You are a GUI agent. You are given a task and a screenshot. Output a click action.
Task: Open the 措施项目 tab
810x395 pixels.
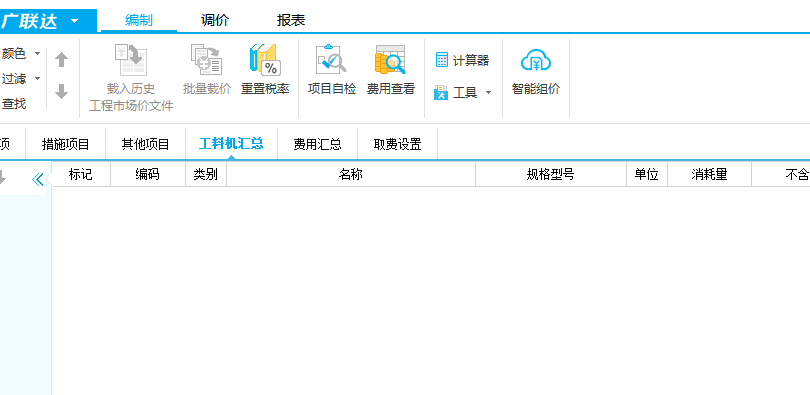tap(66, 144)
